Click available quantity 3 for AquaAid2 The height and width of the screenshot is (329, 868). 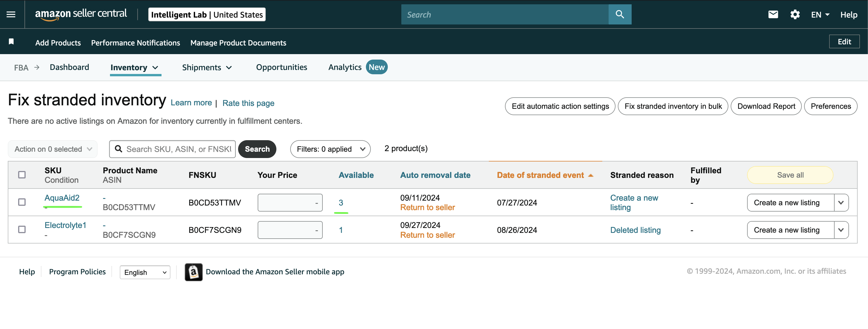[341, 203]
